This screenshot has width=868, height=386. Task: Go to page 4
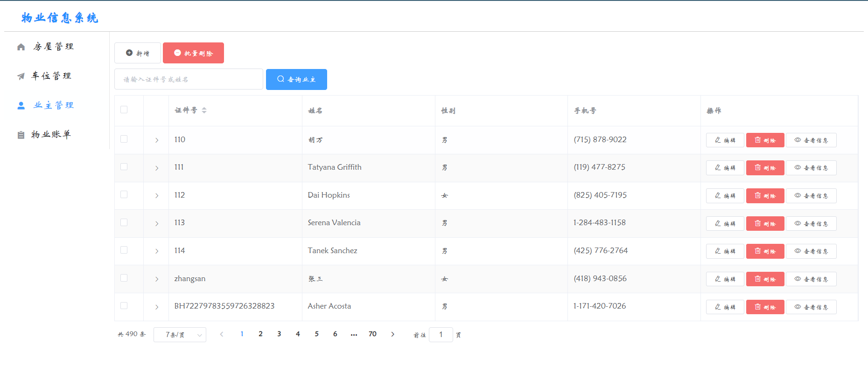pyautogui.click(x=298, y=334)
